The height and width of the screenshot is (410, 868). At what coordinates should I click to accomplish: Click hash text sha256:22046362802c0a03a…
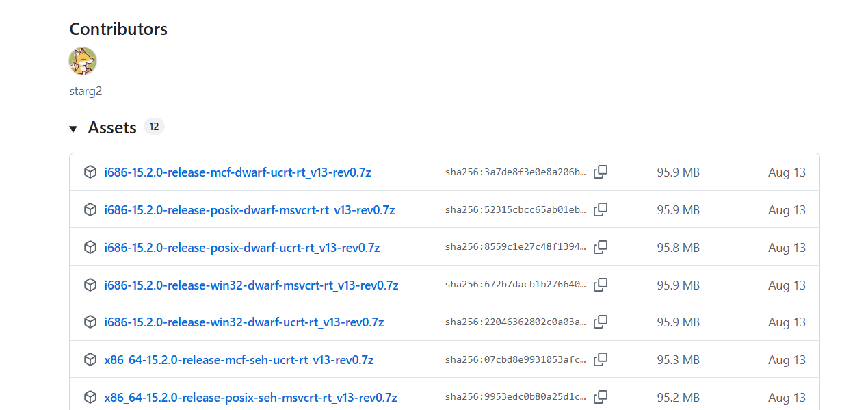(516, 322)
